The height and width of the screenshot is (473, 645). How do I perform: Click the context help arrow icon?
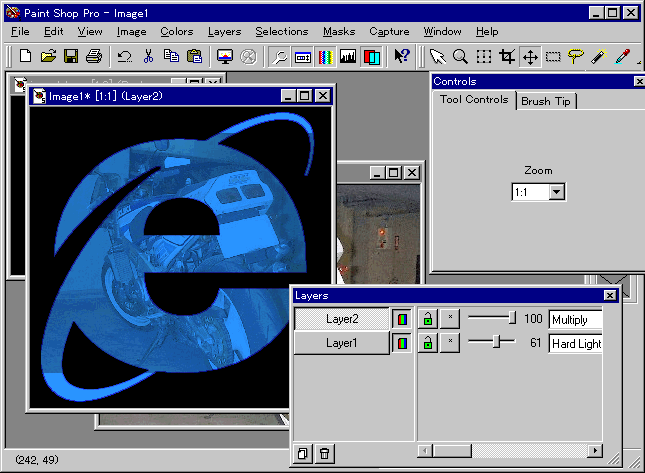tap(401, 56)
